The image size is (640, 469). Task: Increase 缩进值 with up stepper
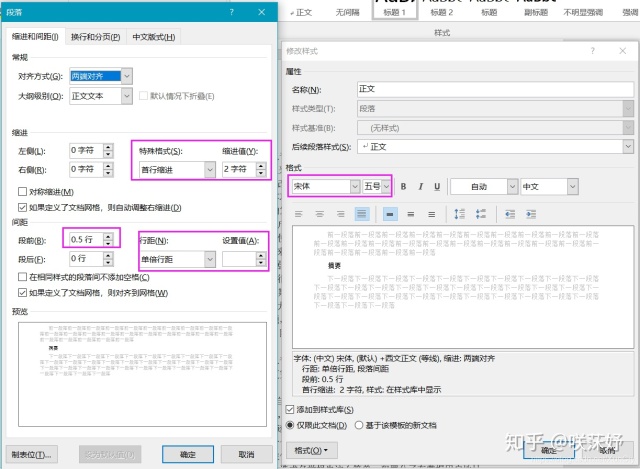[261, 166]
